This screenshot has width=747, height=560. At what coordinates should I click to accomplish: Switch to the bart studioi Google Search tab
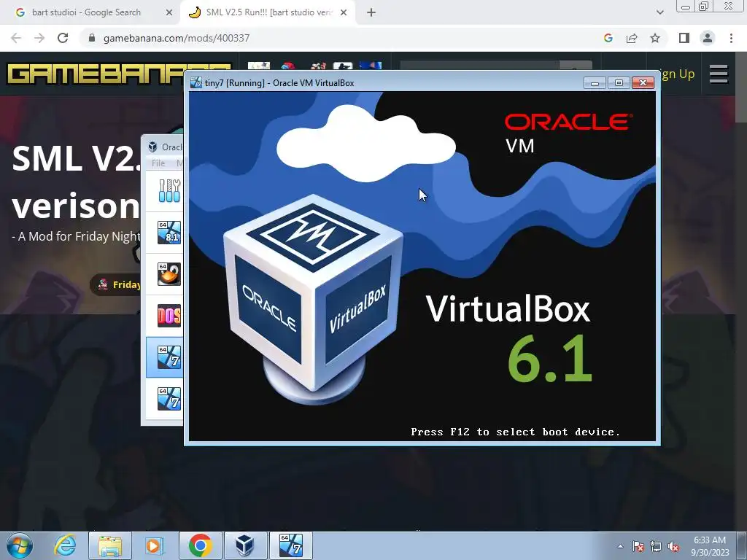tap(87, 12)
